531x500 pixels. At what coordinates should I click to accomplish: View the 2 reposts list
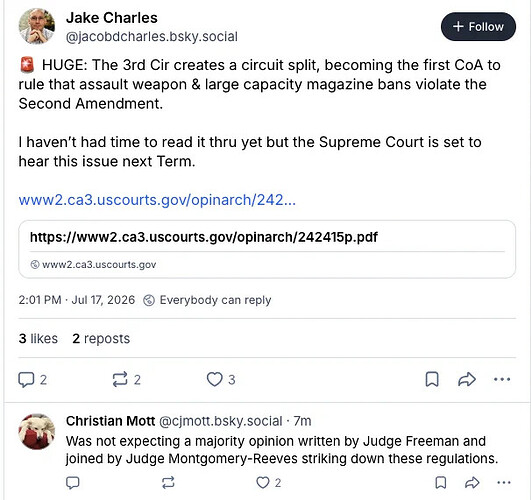[101, 338]
